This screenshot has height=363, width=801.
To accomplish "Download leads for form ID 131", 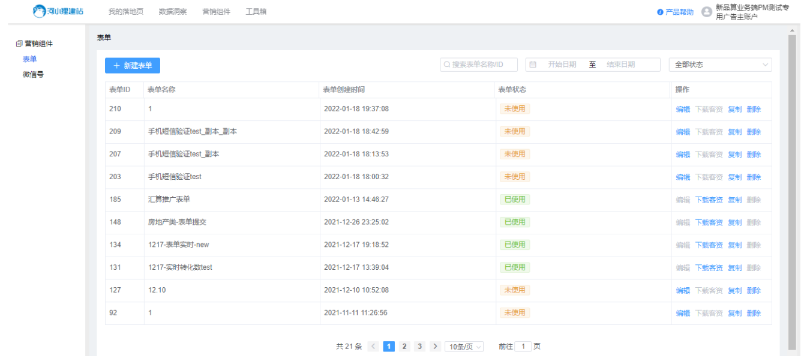I will (709, 268).
